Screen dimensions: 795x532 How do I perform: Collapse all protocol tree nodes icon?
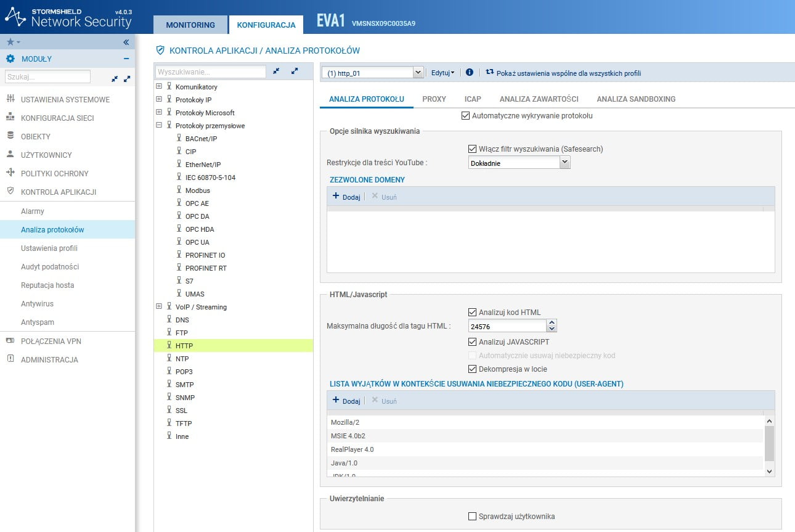[276, 72]
